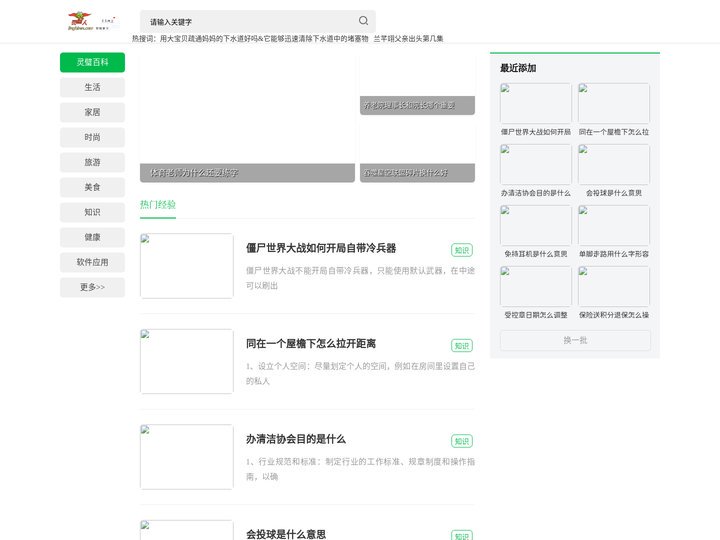
Task: Open recent thumbnail above 单脚走路用什么字形容
Action: point(613,225)
